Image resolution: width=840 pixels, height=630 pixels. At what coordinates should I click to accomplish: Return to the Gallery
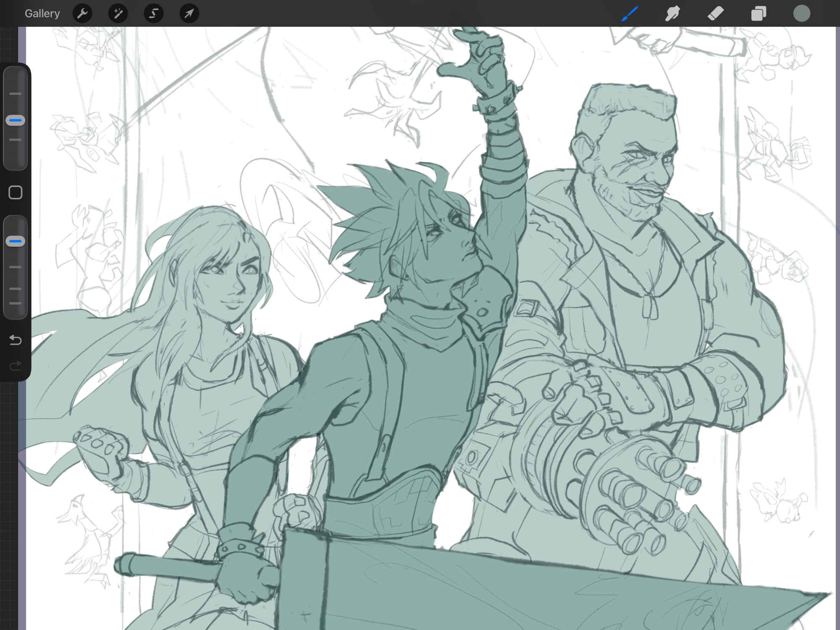coord(42,13)
